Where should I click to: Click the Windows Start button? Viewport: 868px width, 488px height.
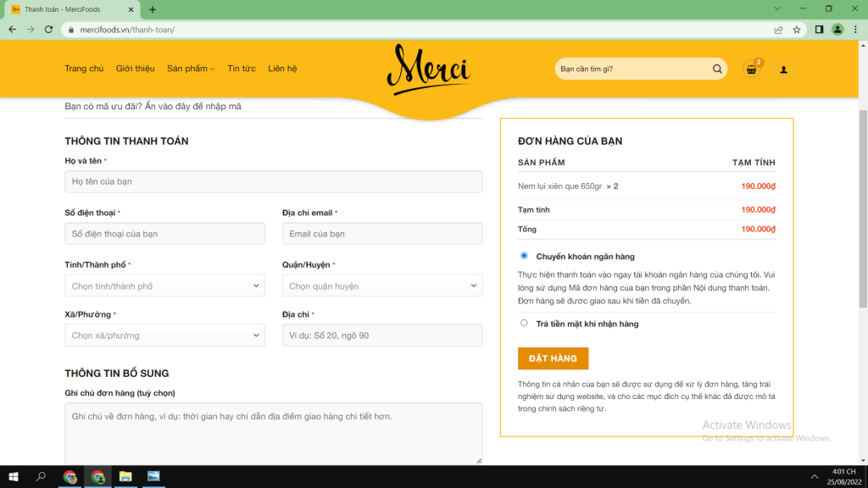[14, 476]
